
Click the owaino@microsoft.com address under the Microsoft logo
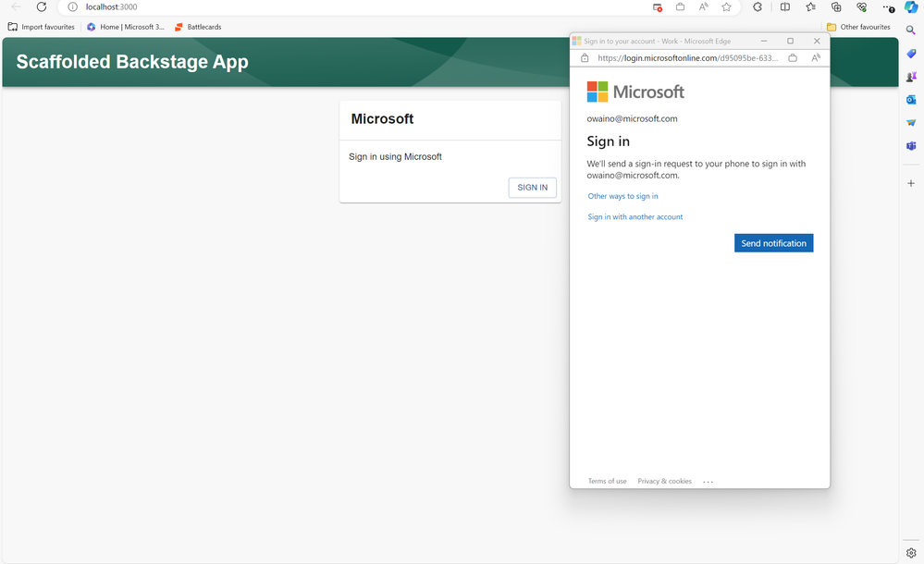pyautogui.click(x=633, y=118)
